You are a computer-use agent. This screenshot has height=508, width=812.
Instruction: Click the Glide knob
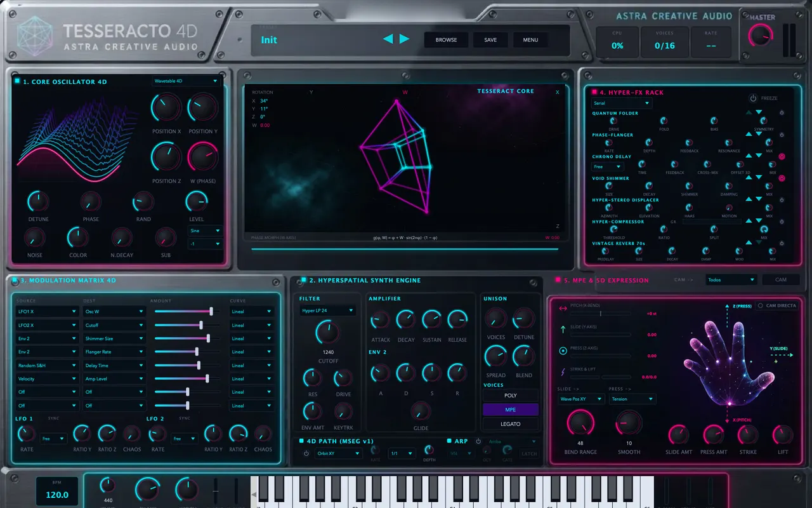coord(421,411)
